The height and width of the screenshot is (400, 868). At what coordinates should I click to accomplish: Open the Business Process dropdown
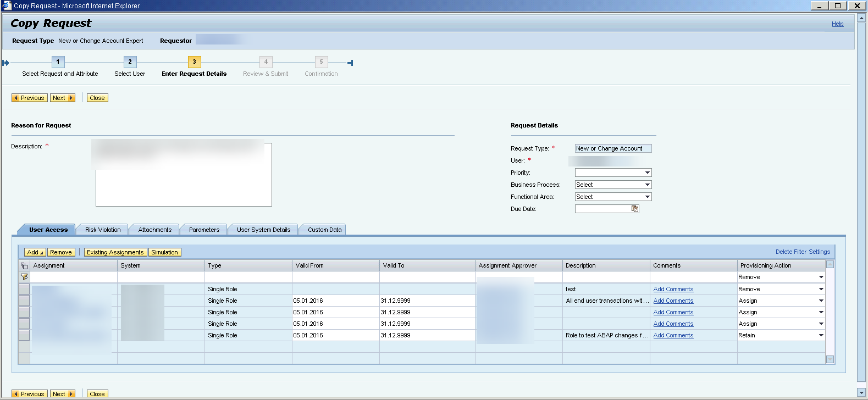click(x=648, y=185)
